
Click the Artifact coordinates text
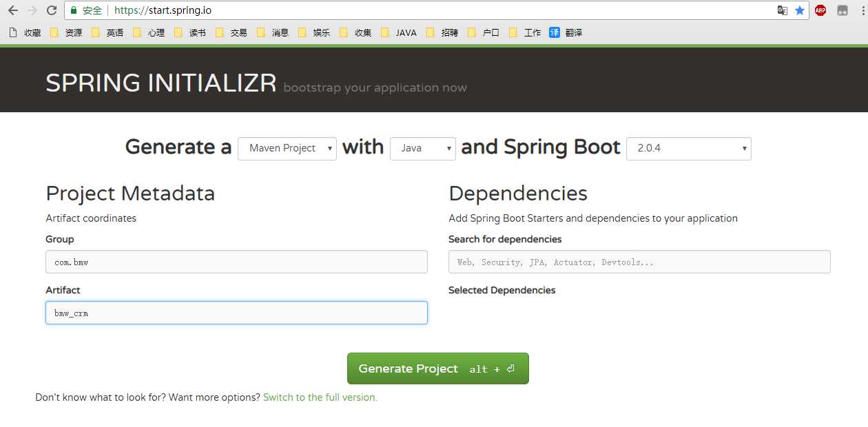pos(91,218)
